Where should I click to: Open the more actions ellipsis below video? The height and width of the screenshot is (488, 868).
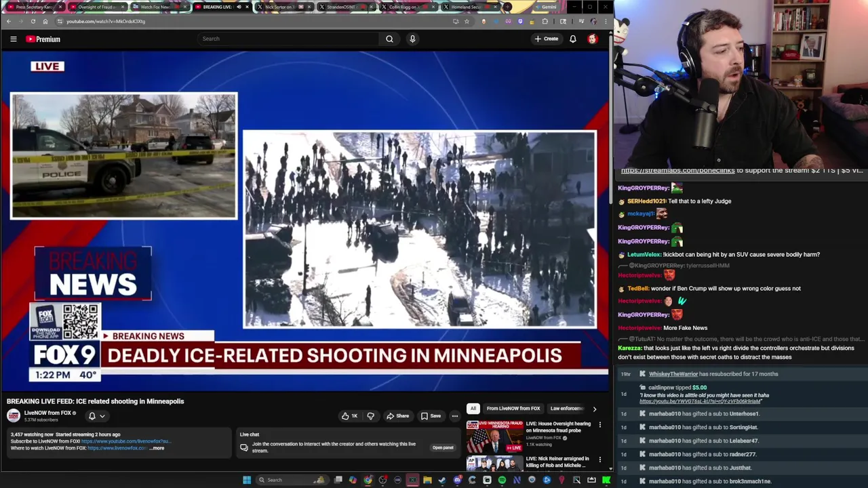pos(455,416)
